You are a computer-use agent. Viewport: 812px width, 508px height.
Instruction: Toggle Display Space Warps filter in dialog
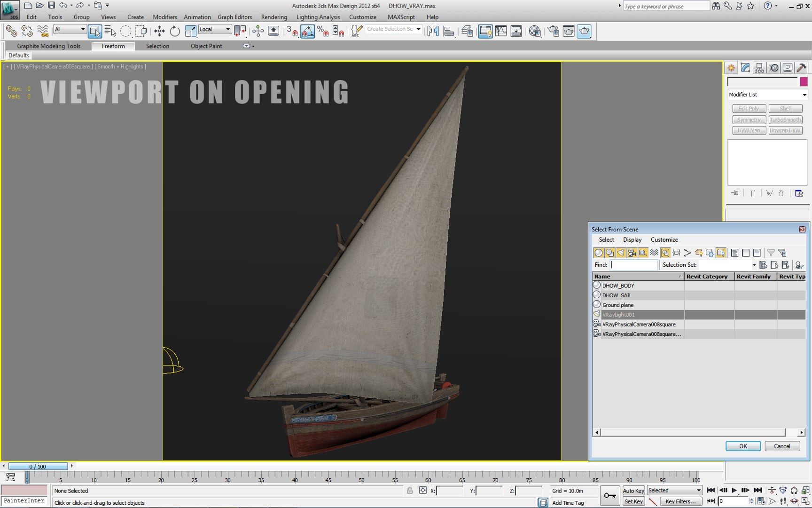pyautogui.click(x=654, y=253)
